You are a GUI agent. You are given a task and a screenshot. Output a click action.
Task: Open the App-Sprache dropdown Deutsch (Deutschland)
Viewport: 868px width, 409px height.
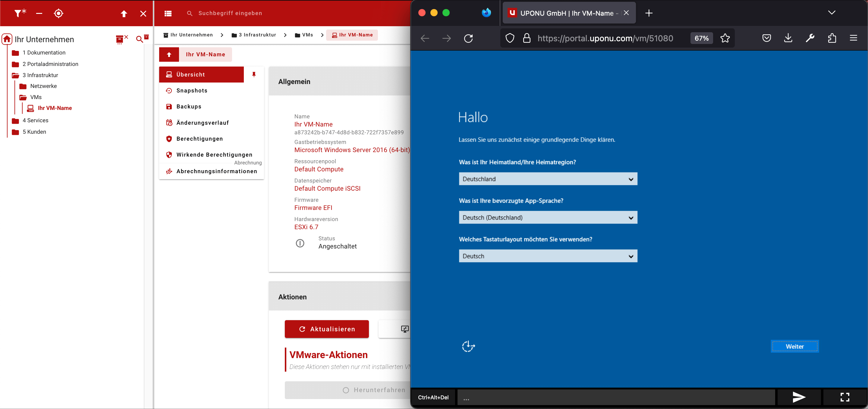point(548,218)
